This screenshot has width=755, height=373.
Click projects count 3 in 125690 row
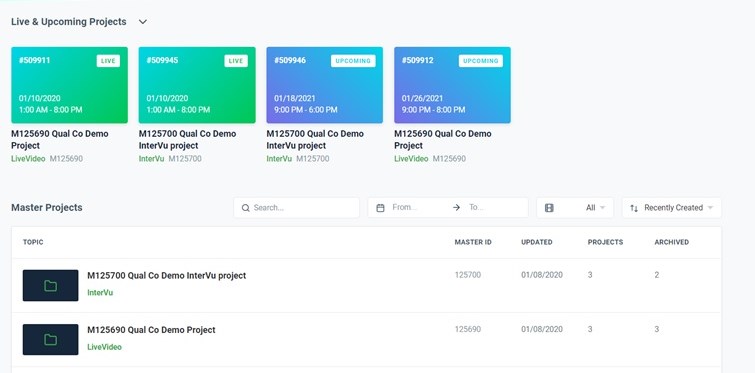[590, 330]
